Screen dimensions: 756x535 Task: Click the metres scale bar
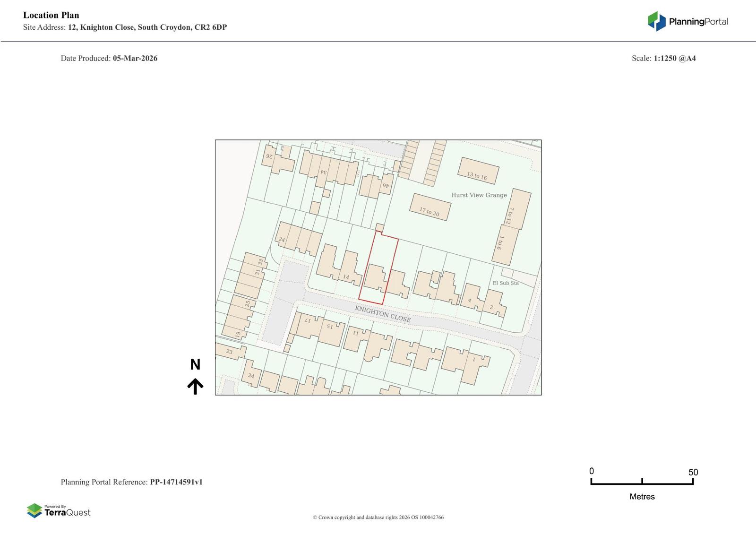(x=642, y=482)
